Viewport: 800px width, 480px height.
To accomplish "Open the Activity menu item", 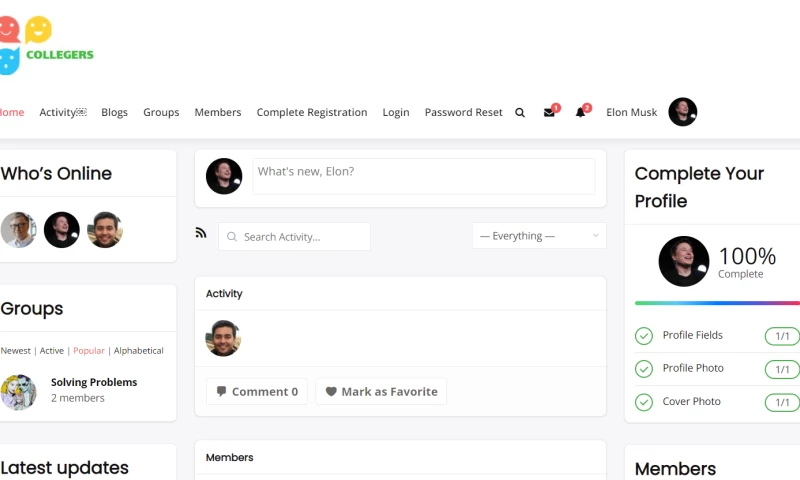I will (x=62, y=113).
